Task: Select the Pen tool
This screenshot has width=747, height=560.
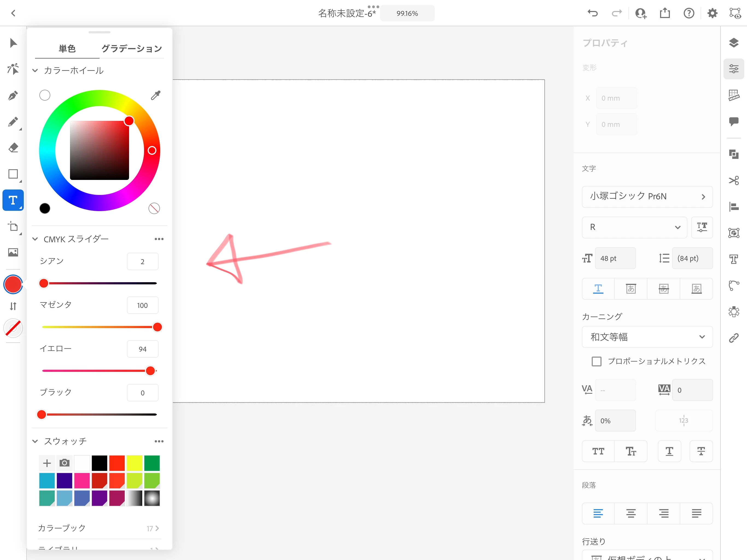Action: 13,96
